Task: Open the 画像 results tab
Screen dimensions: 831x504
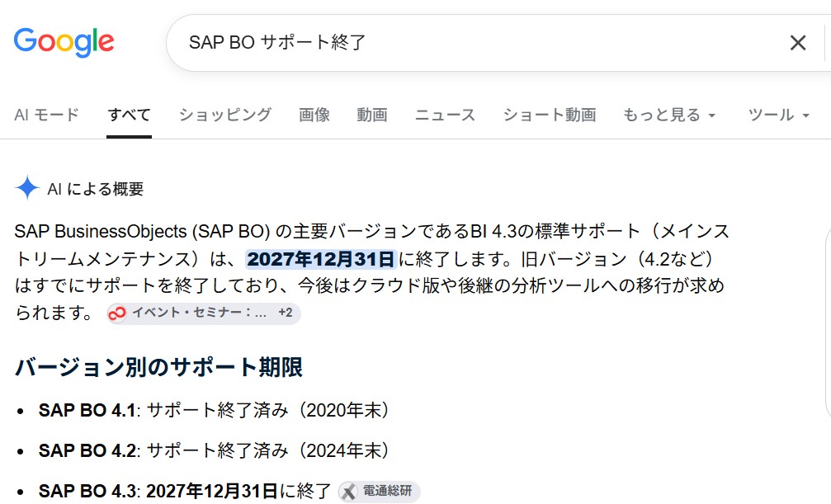Action: 314,115
